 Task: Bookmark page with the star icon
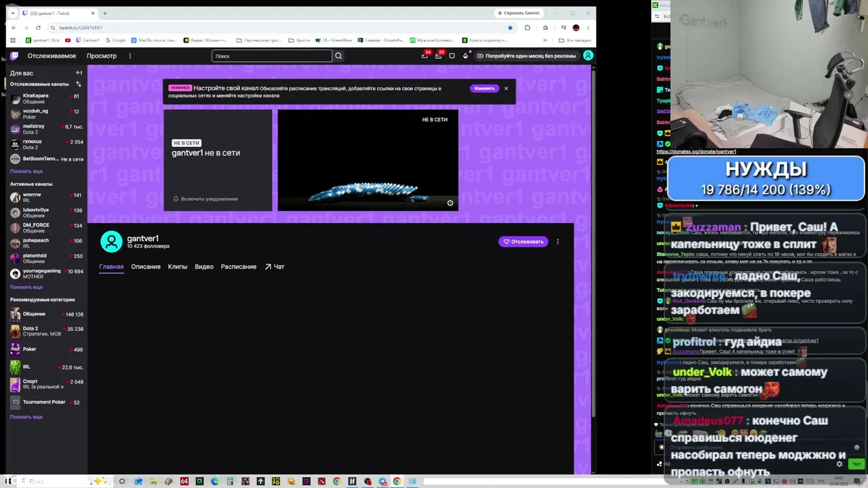[x=510, y=28]
